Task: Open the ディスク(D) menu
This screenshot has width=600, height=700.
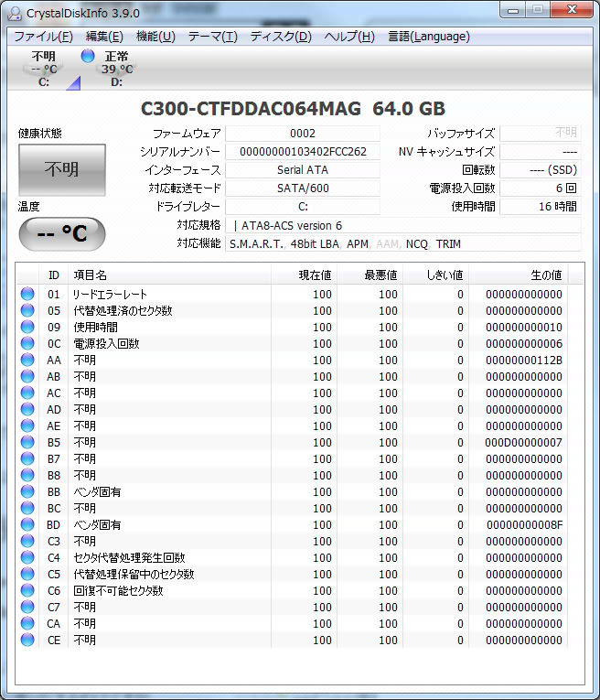Action: point(281,37)
